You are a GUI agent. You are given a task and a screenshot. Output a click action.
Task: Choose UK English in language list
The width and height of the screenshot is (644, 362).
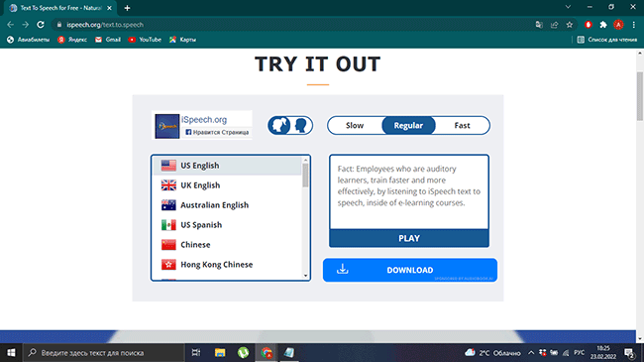pos(227,185)
